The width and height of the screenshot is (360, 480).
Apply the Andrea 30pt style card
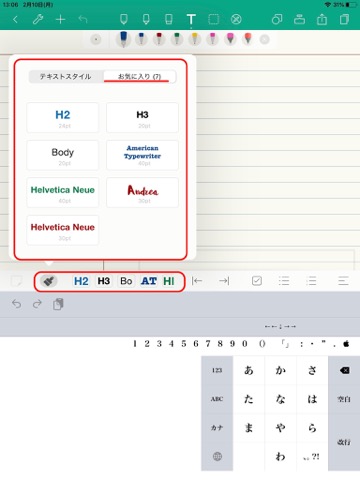click(142, 193)
